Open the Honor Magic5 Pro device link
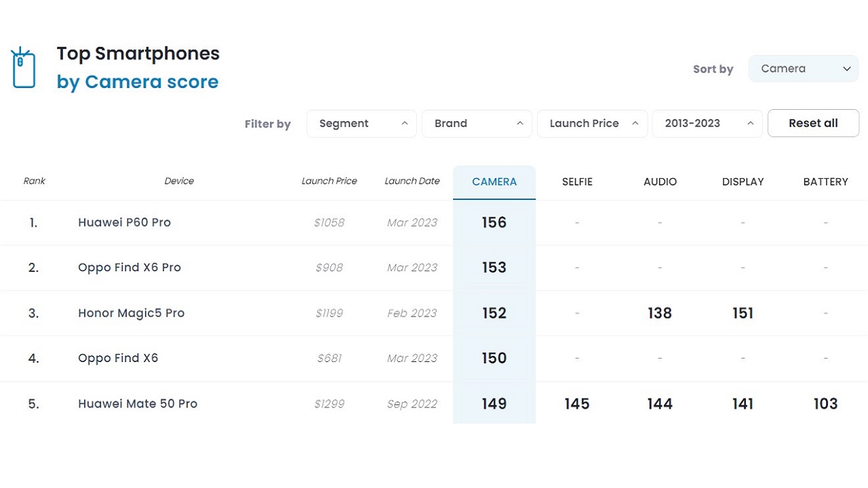This screenshot has height=488, width=868. pos(131,313)
